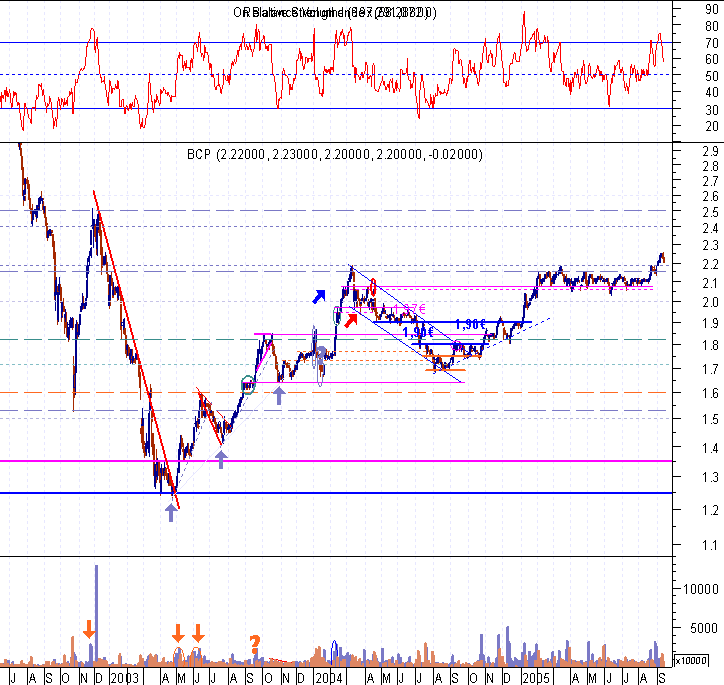
Task: Click the thick blue support line at 1.25
Action: [x=336, y=493]
